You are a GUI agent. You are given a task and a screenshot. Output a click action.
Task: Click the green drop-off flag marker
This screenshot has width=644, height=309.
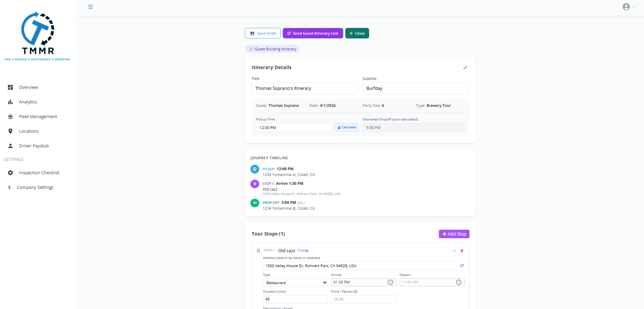[x=255, y=203]
